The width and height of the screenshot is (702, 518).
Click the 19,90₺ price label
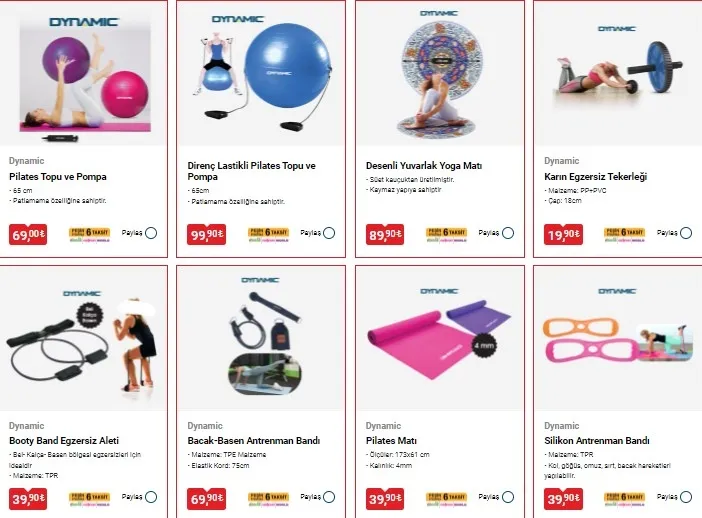[x=564, y=234]
